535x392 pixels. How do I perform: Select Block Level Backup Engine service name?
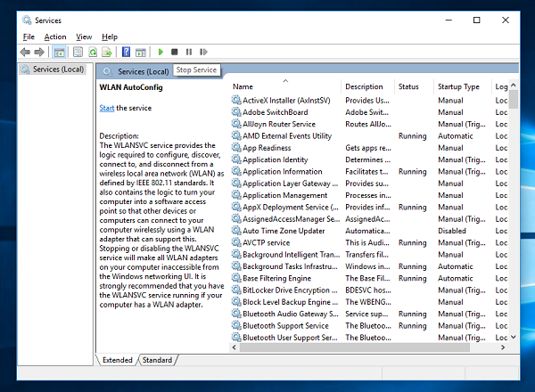[291, 302]
